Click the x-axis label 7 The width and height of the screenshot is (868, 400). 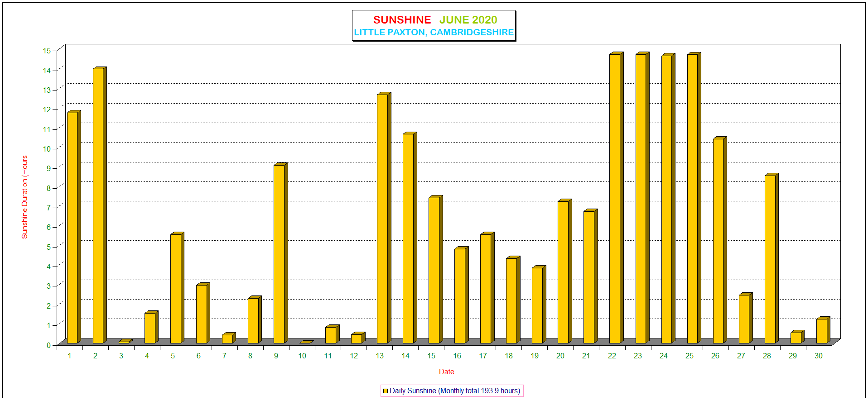(x=224, y=356)
